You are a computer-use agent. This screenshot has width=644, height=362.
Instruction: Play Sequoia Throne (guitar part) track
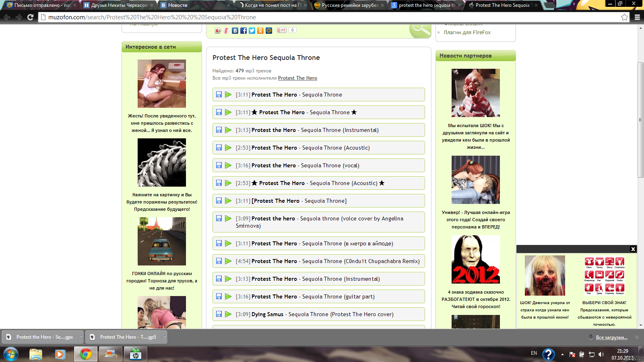pyautogui.click(x=228, y=296)
